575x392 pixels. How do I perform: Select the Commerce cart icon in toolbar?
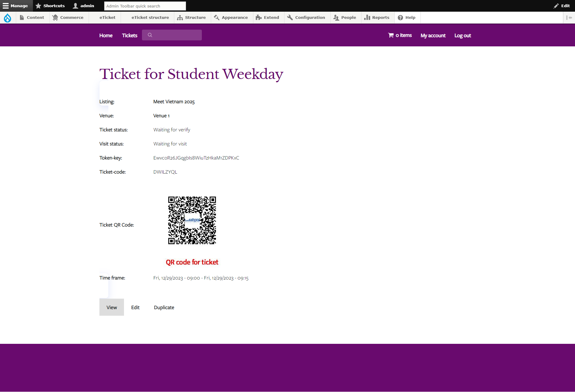click(55, 17)
